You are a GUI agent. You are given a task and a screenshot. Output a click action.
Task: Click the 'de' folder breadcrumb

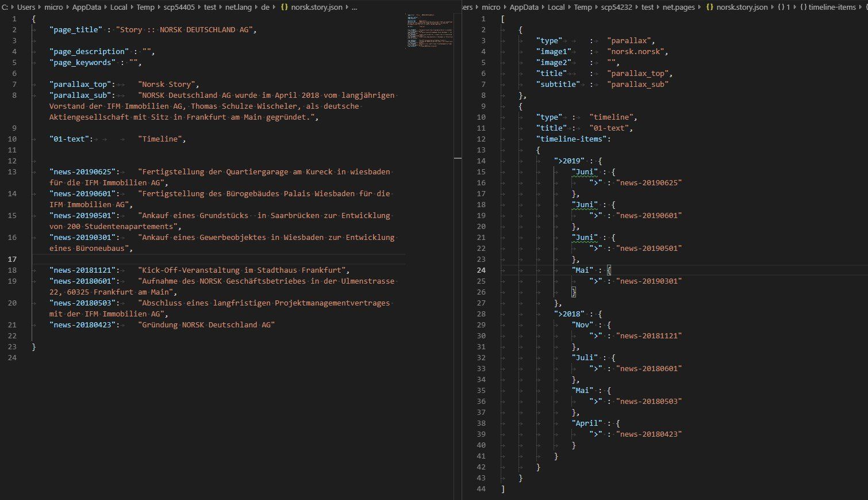[265, 7]
